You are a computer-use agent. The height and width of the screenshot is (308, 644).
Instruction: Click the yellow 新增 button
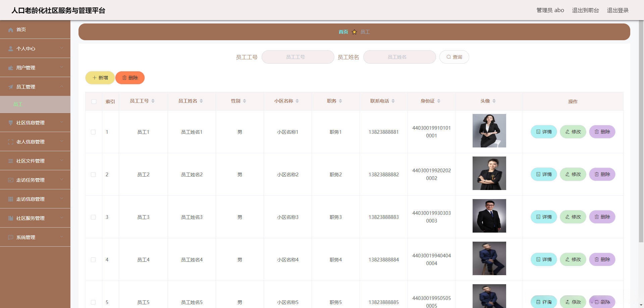(100, 78)
